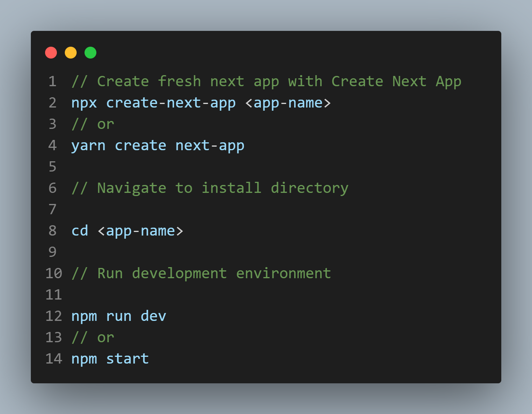Click the 'npx' command text
Image resolution: width=532 pixels, height=414 pixels.
click(x=84, y=103)
